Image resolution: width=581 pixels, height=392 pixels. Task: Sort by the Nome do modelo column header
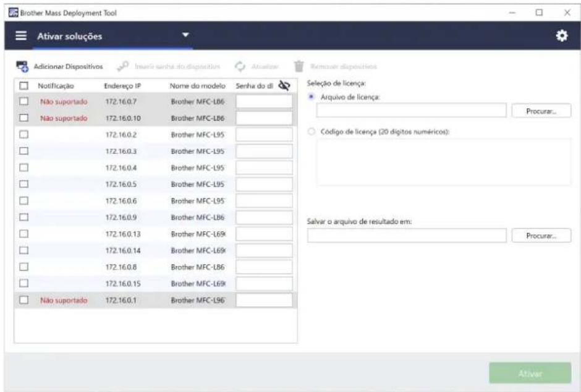click(198, 86)
